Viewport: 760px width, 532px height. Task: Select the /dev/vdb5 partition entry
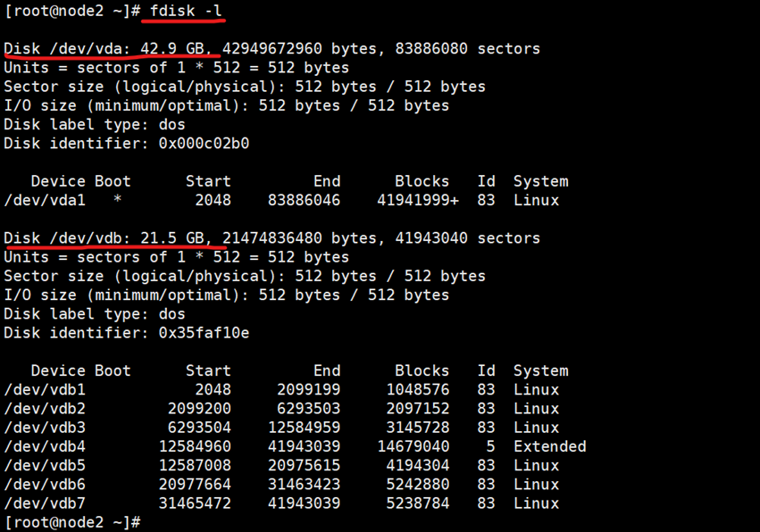45,466
